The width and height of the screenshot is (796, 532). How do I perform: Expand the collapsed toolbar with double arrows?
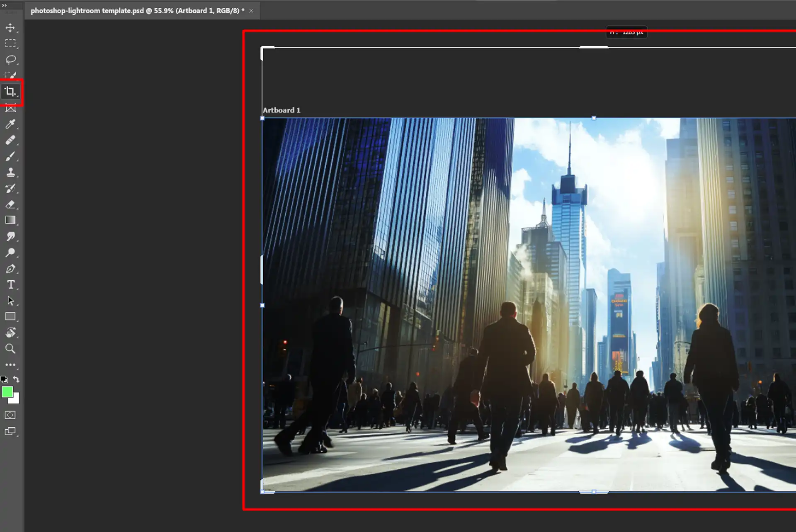4,5
